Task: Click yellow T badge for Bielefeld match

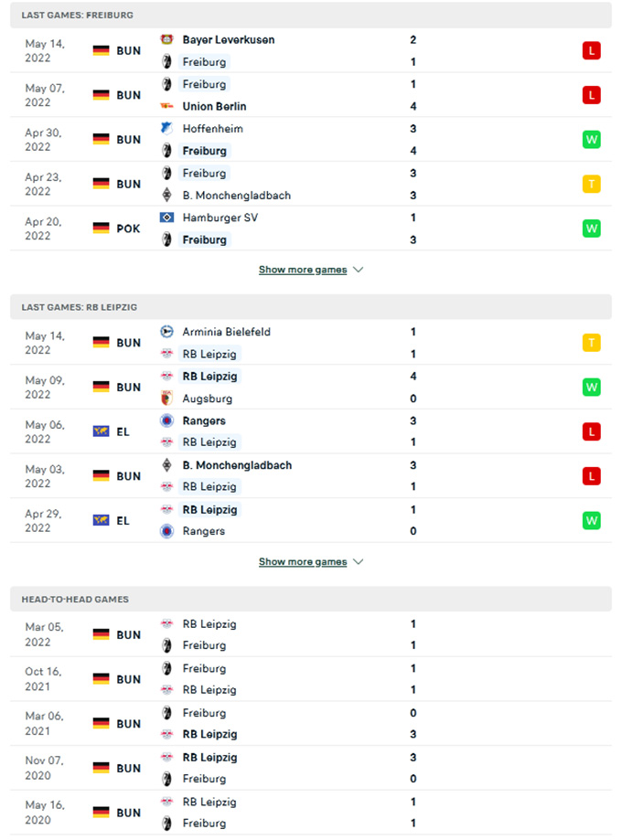Action: [x=592, y=343]
